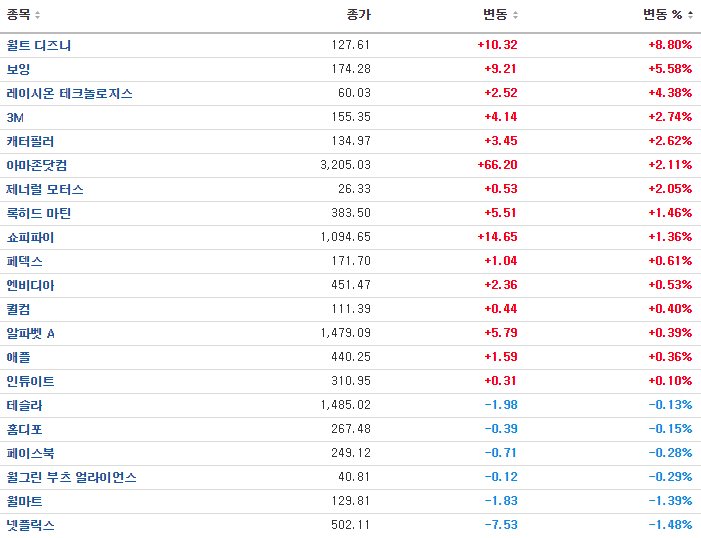
Task: Select percent change +5.58%
Action: (670, 69)
